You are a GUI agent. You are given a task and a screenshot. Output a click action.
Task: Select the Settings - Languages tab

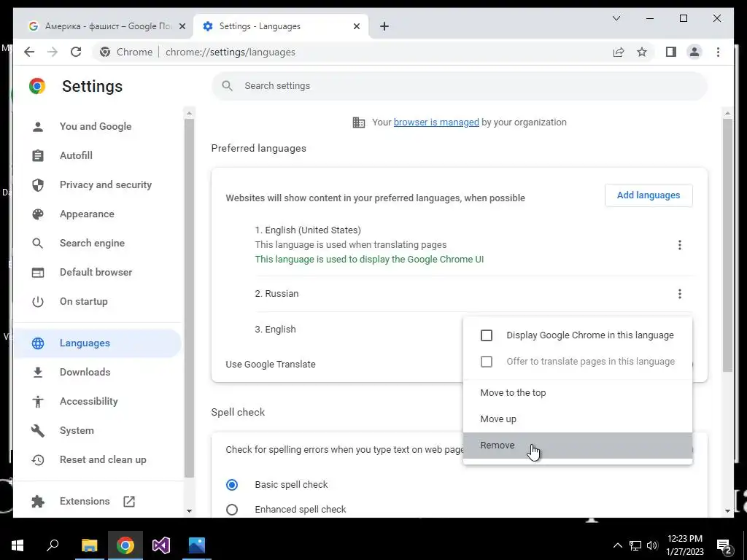[x=281, y=26]
